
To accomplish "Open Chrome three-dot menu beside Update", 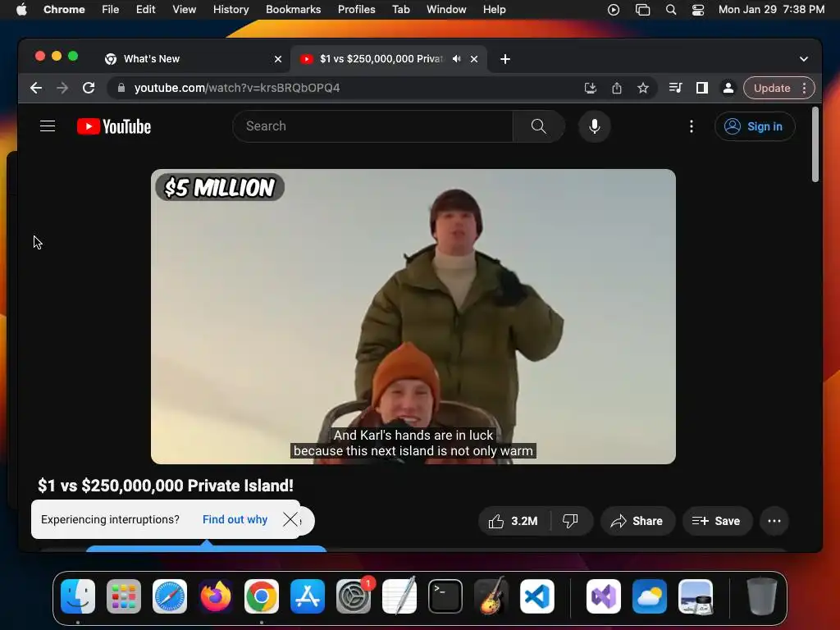I will pyautogui.click(x=804, y=88).
